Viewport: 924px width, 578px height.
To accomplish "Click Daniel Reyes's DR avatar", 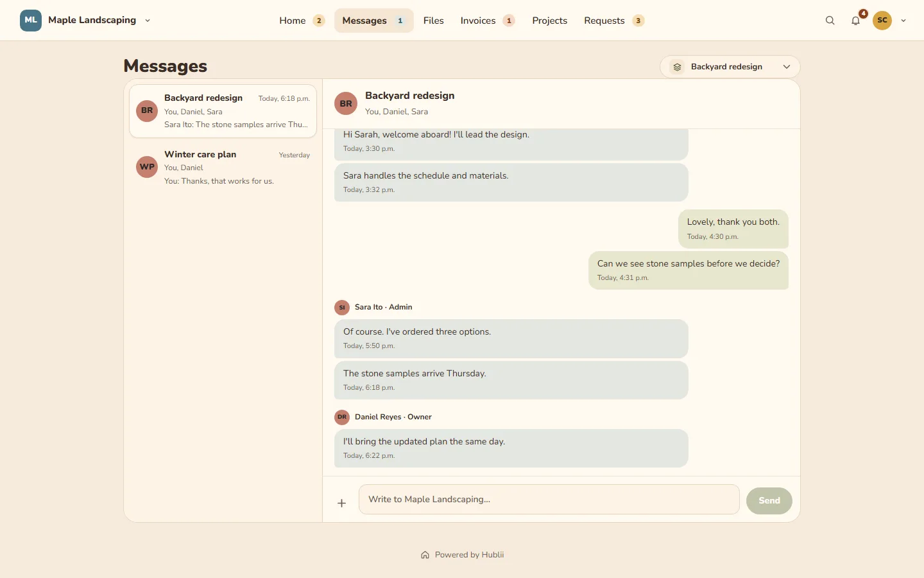I will [342, 417].
